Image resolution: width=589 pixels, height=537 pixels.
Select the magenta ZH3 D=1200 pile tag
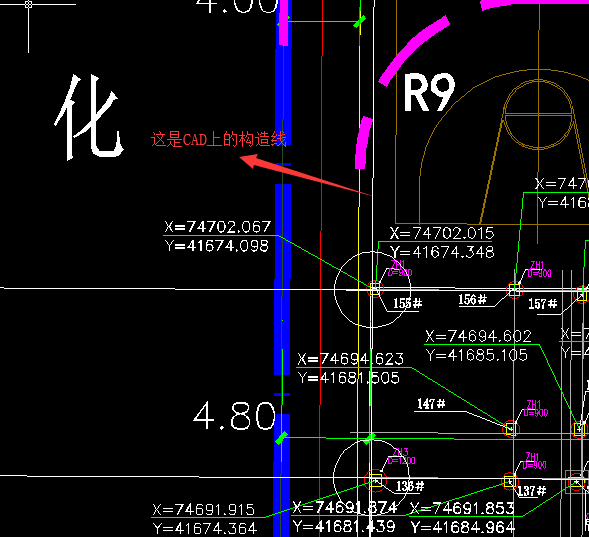401,456
